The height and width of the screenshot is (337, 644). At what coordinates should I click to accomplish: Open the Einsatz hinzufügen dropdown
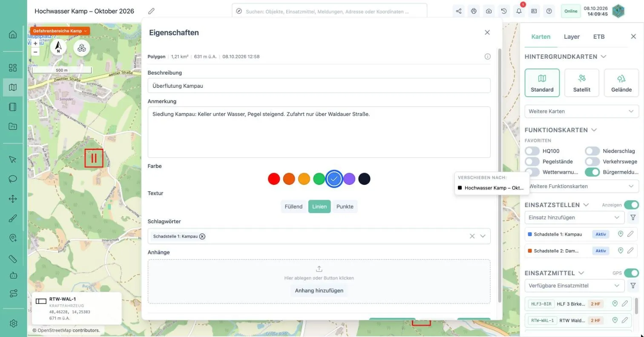click(575, 217)
